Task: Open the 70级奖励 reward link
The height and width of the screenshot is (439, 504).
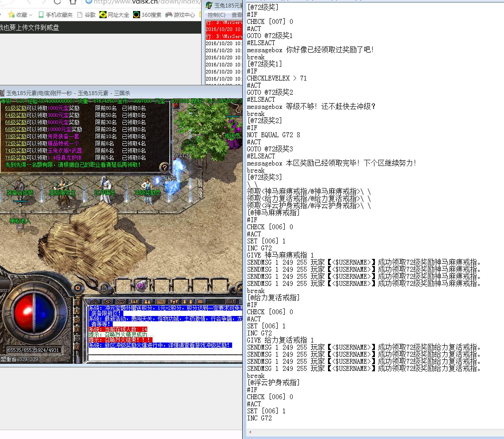Action: (x=15, y=136)
